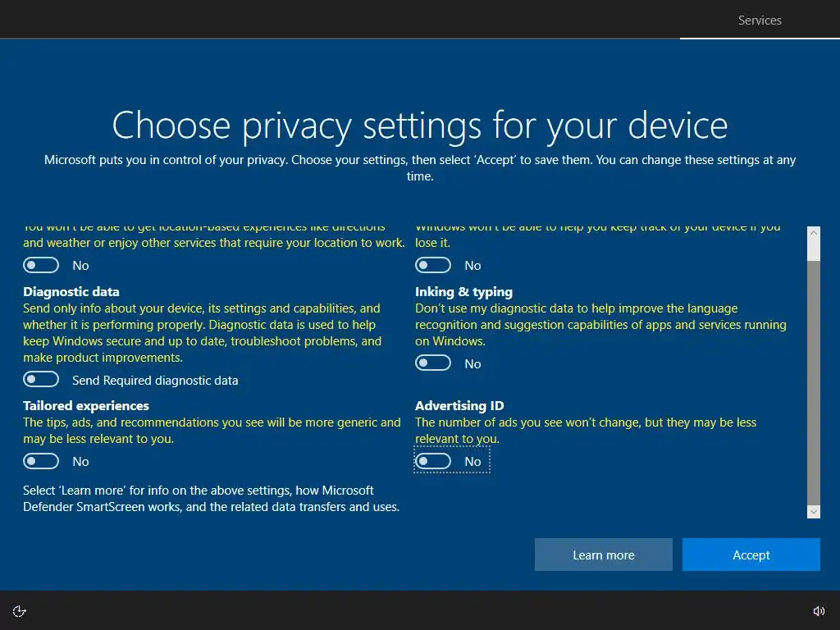
Task: Click the 'Select Learn more for info' paragraph
Action: point(211,499)
